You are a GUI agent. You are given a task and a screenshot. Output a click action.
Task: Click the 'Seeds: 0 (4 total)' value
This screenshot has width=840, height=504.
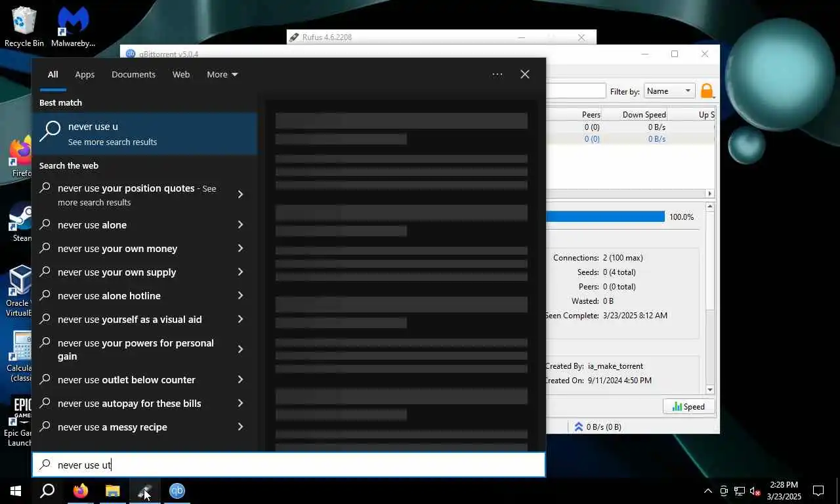pos(619,272)
